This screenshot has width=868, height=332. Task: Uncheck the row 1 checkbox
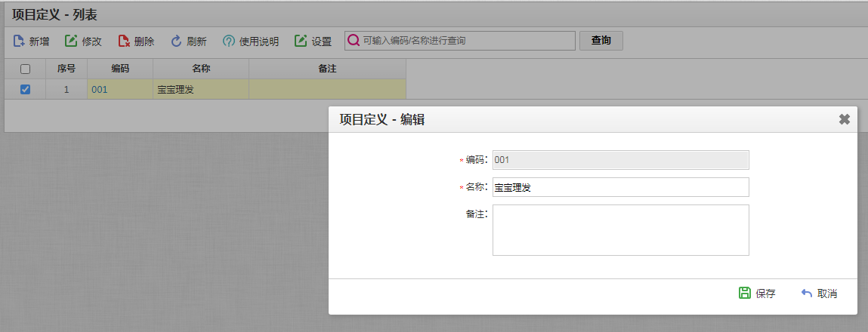(25, 89)
